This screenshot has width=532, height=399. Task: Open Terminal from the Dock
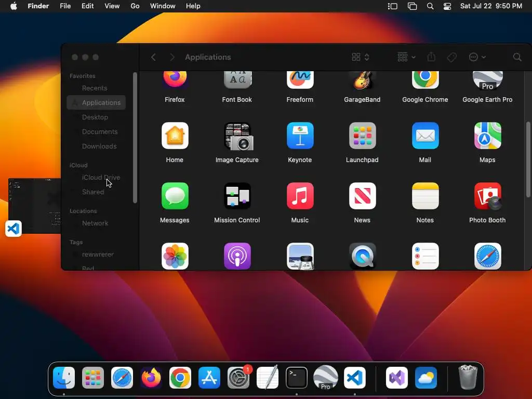pos(297,378)
